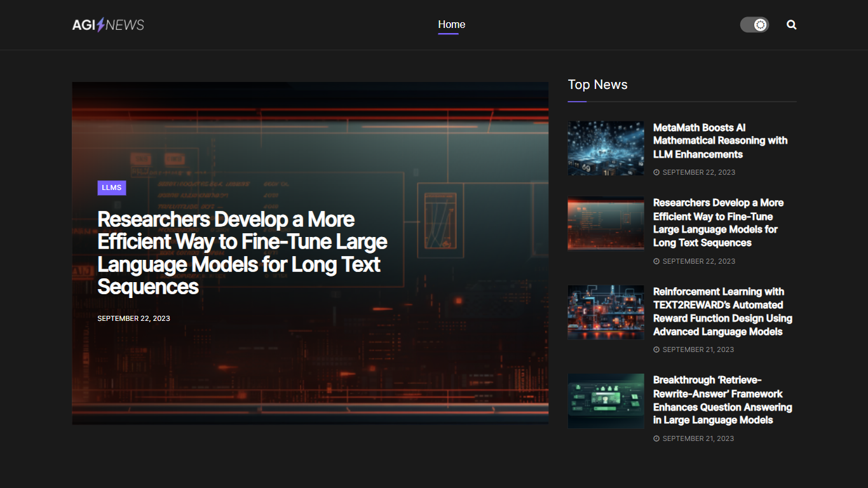Viewport: 868px width, 488px height.
Task: Select the LLMS category tag
Action: click(112, 187)
